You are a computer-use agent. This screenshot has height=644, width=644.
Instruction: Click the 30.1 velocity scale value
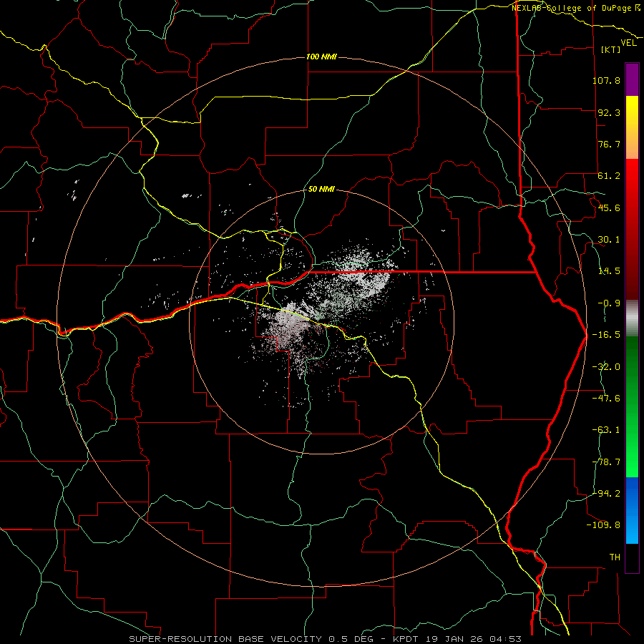click(x=609, y=240)
